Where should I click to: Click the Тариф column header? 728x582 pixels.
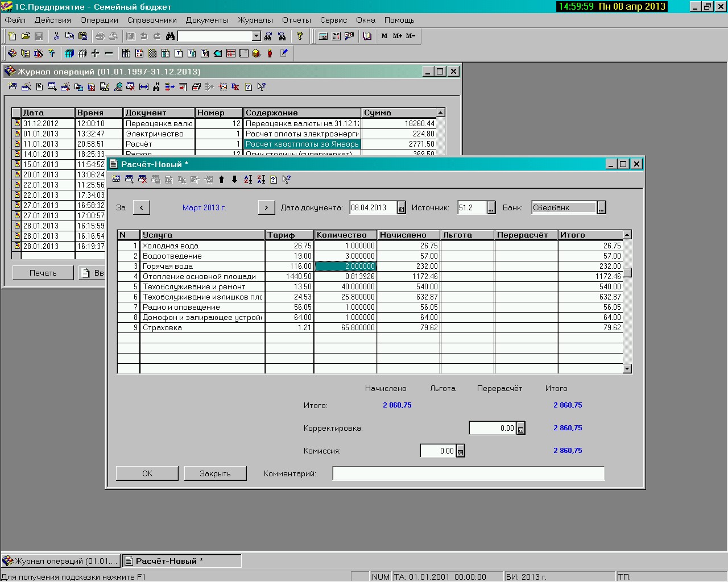pos(289,235)
